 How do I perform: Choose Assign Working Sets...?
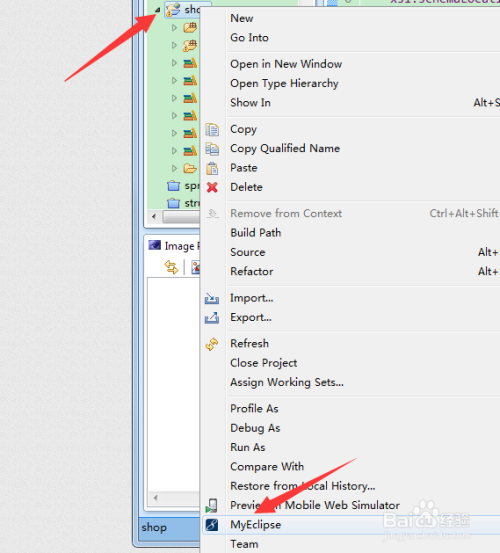(x=287, y=382)
